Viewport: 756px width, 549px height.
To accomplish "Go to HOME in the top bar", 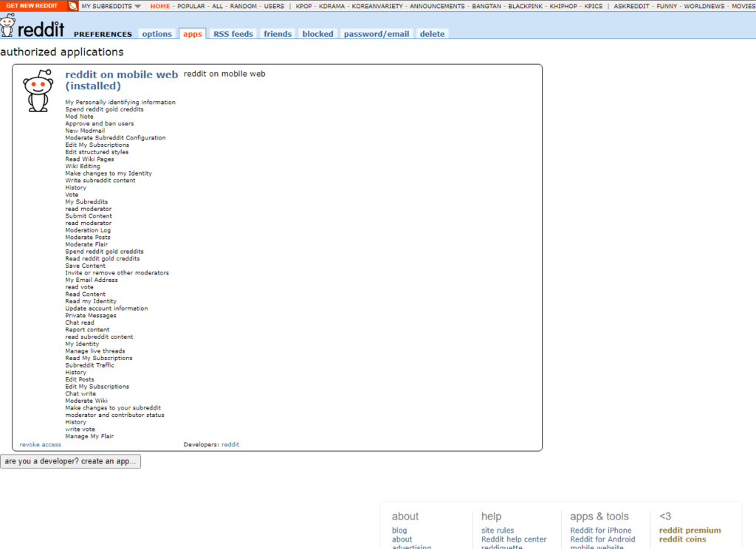I will point(160,6).
